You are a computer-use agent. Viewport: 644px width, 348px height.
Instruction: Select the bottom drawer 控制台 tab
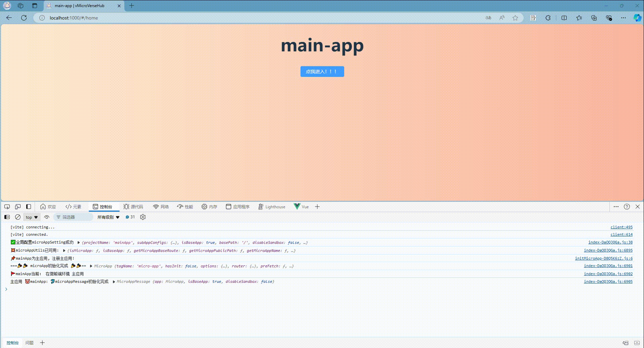click(x=12, y=343)
